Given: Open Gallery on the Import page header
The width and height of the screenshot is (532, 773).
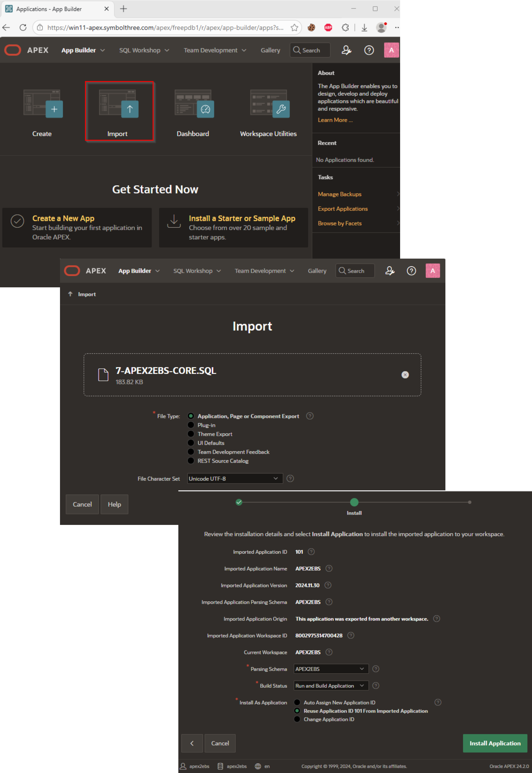Looking at the screenshot, I should (317, 271).
